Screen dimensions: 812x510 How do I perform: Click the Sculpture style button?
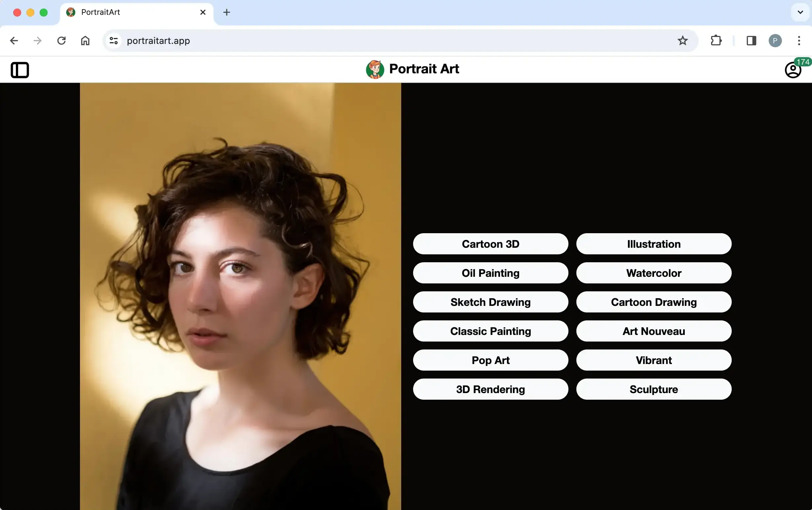[x=653, y=389]
